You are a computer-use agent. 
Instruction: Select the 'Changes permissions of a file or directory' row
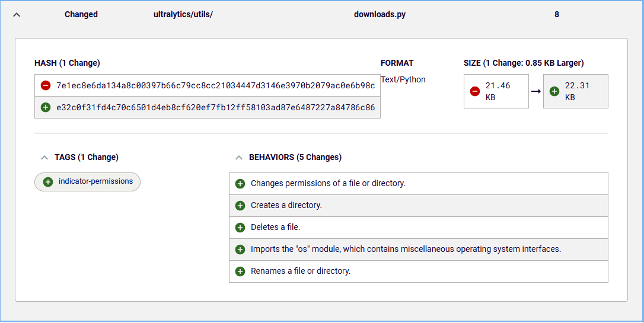coord(419,184)
